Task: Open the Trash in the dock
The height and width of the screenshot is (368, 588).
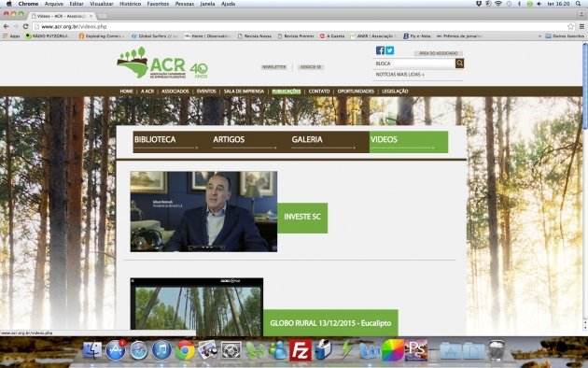Action: coord(497,350)
